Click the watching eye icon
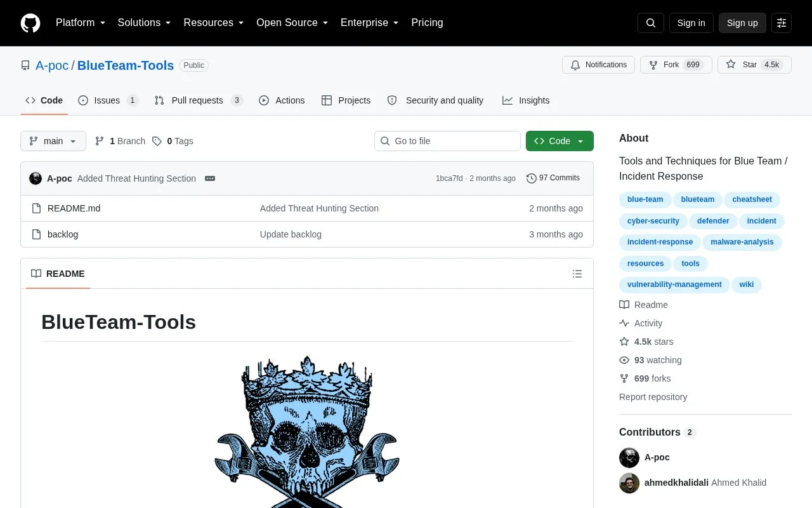Screen dimensions: 812x508 pos(624,360)
